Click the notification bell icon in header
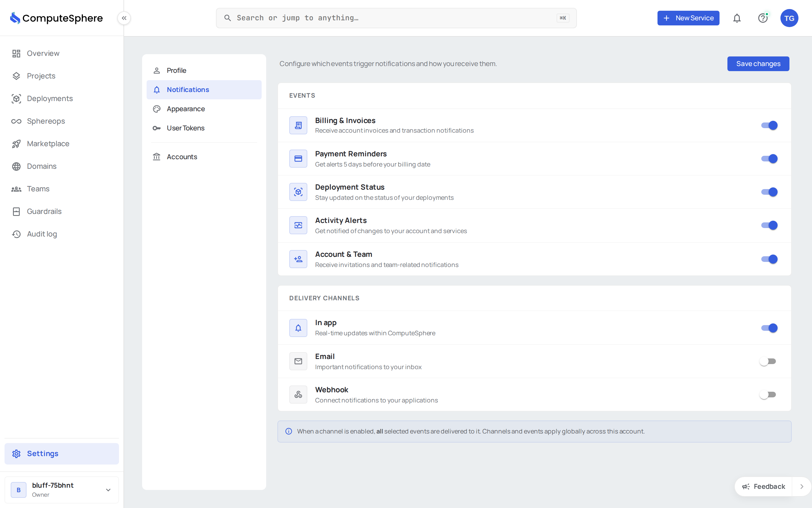This screenshot has height=508, width=812. click(x=737, y=18)
